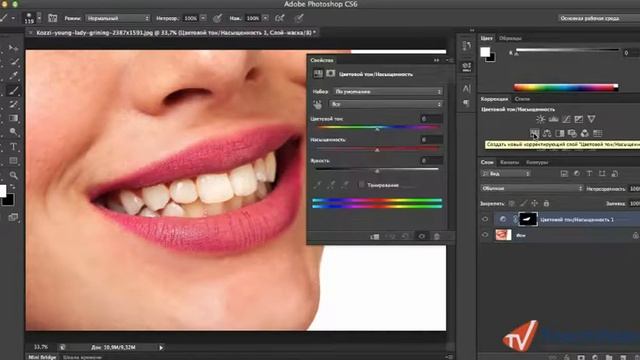Open the layer filter type dropdown
This screenshot has width=640, height=360.
pos(506,174)
